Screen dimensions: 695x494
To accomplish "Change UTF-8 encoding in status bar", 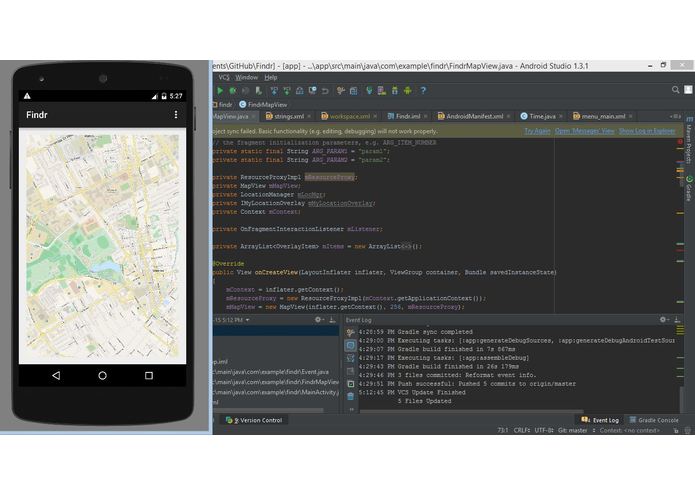I will [544, 430].
